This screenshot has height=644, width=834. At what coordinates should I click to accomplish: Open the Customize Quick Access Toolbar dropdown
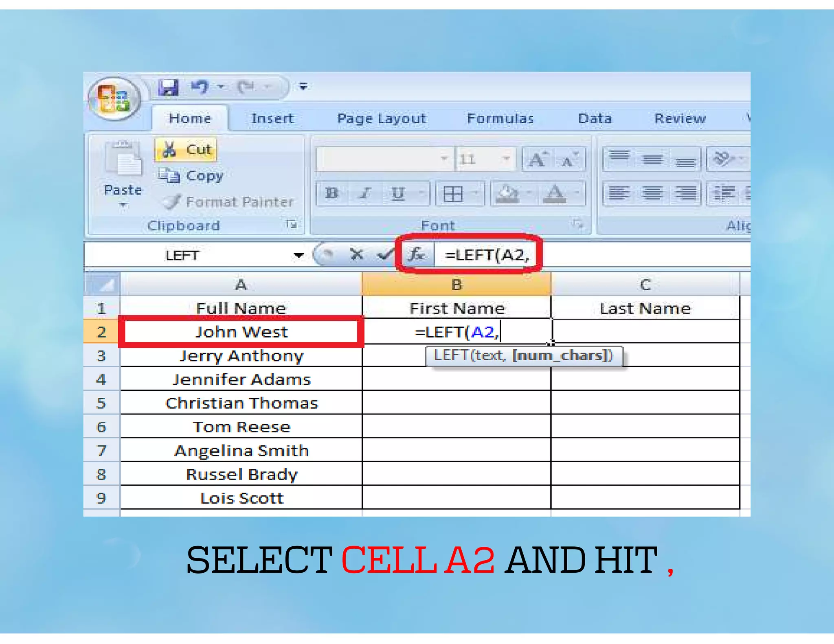pyautogui.click(x=303, y=86)
